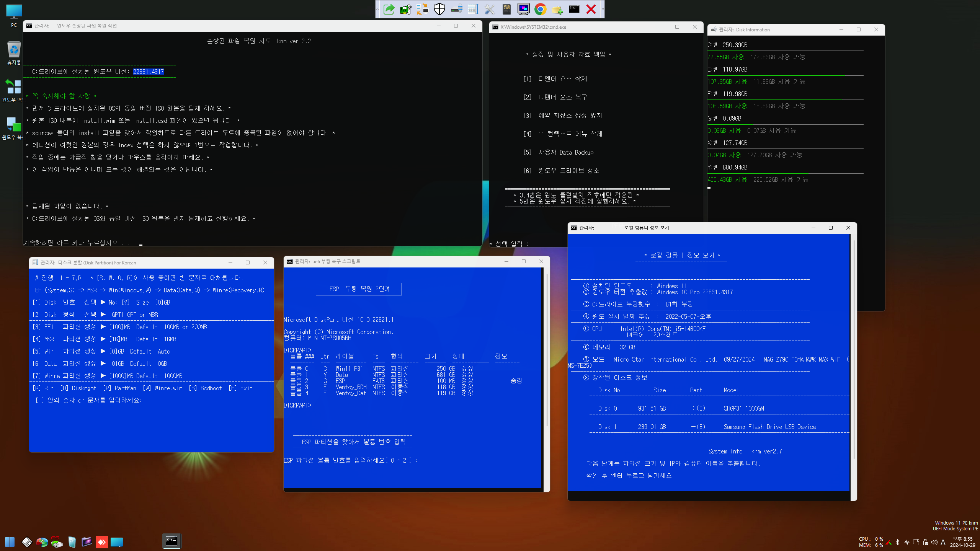Open the volume speaker tray icon
The height and width of the screenshot is (551, 980).
pos(934,542)
